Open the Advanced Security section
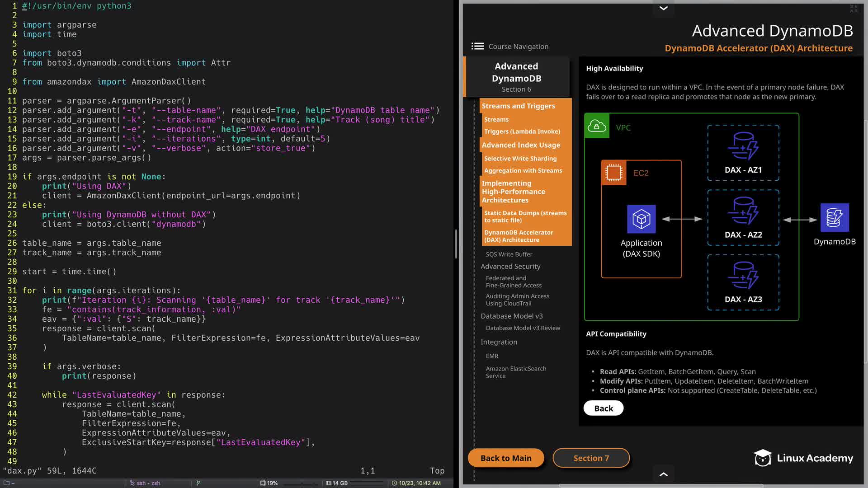The height and width of the screenshot is (488, 868). pos(510,266)
